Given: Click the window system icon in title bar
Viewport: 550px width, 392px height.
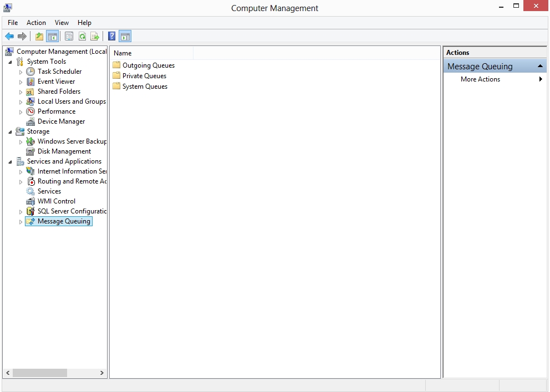Looking at the screenshot, I should click(8, 7).
